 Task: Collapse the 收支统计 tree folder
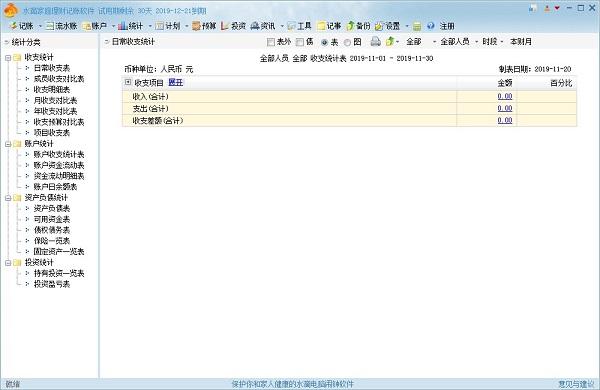(x=8, y=58)
